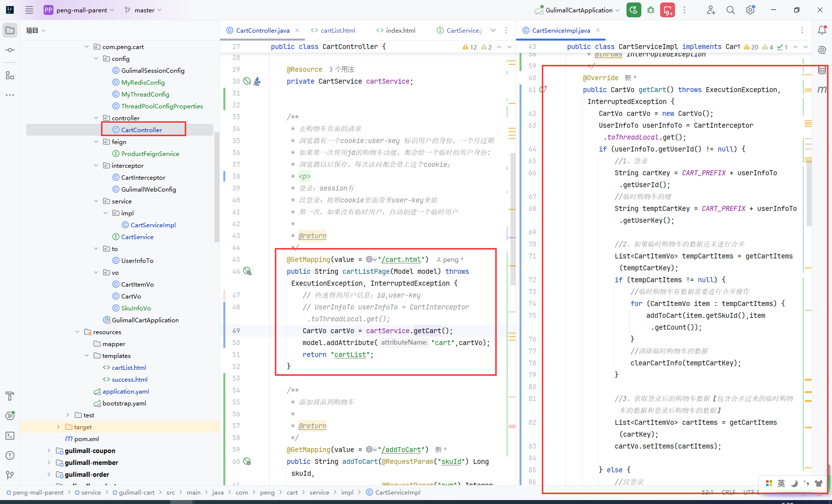Screen dimensions: 832x504
Task: Collapse the controller folder
Action: pyautogui.click(x=96, y=118)
